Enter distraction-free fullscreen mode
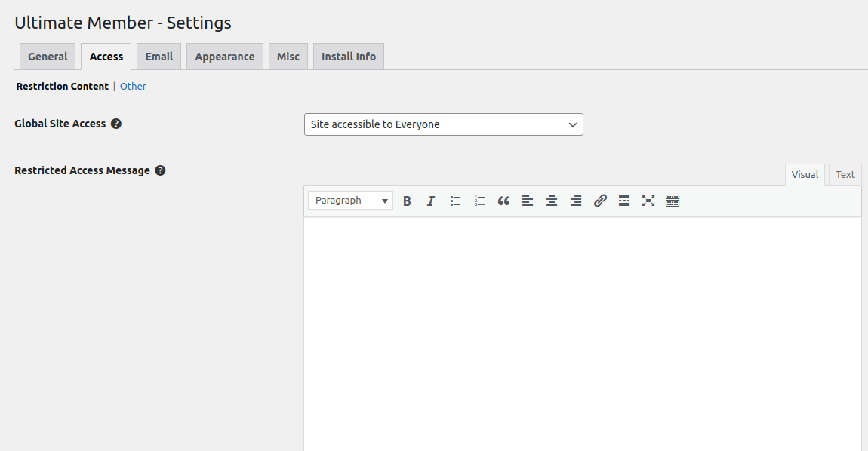This screenshot has height=451, width=868. coord(648,201)
